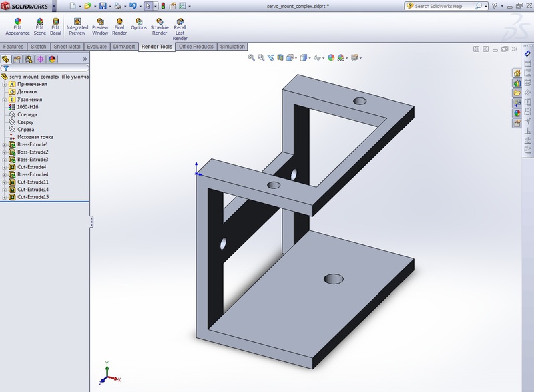The height and width of the screenshot is (392, 534).
Task: Switch to the DimXpert tab
Action: point(124,47)
